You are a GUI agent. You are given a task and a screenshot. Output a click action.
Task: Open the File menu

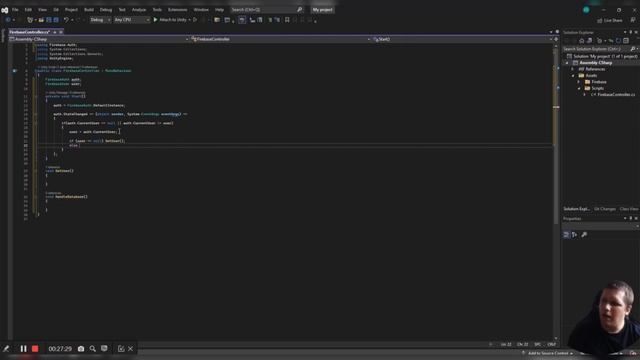pos(15,9)
